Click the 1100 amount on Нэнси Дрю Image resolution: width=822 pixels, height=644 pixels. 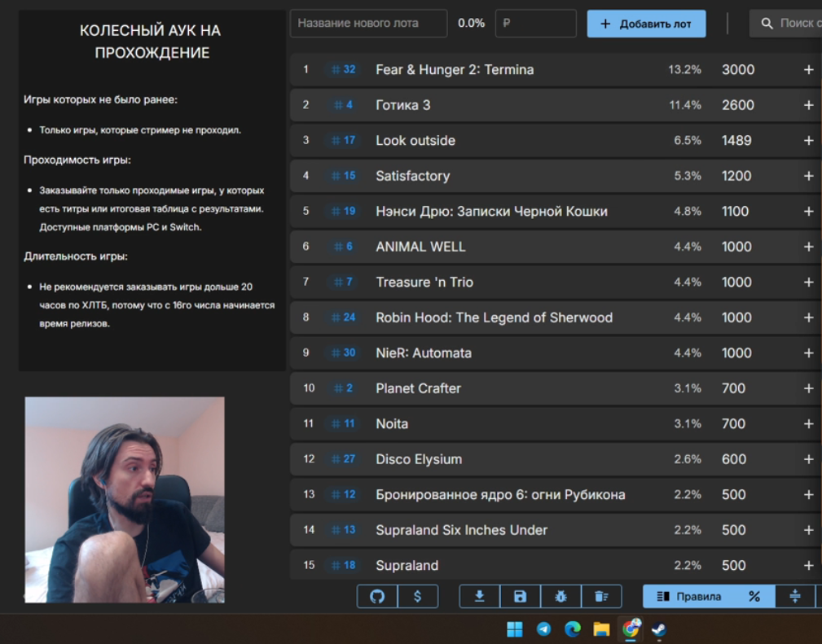click(x=735, y=211)
